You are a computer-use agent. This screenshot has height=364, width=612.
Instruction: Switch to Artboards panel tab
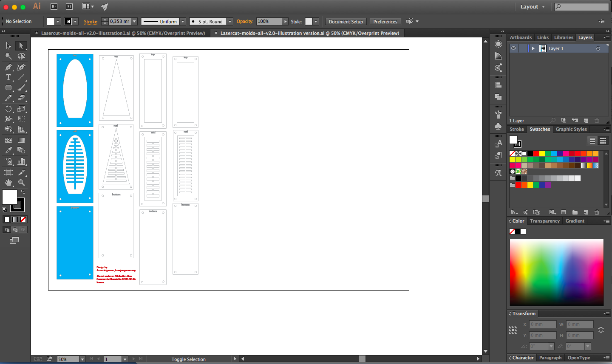pyautogui.click(x=521, y=37)
